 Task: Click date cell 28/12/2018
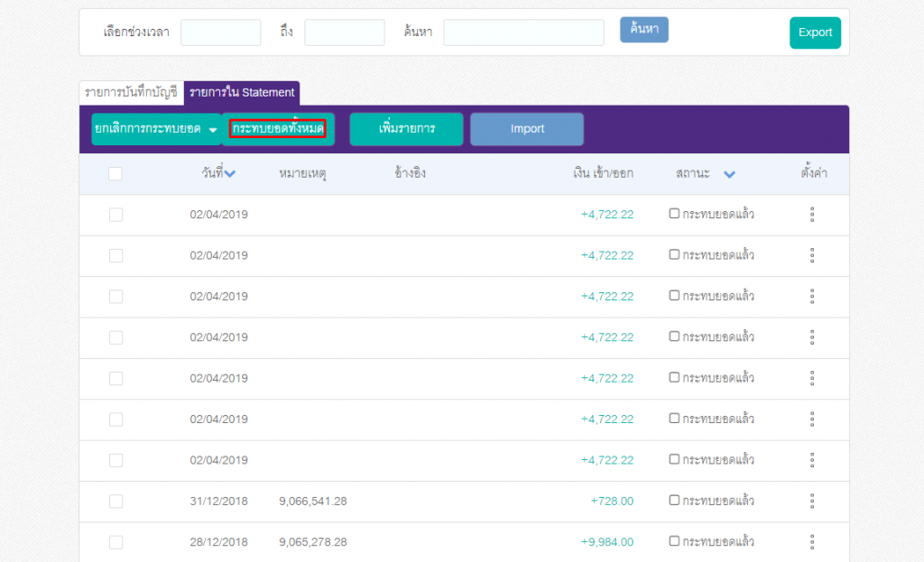218,542
